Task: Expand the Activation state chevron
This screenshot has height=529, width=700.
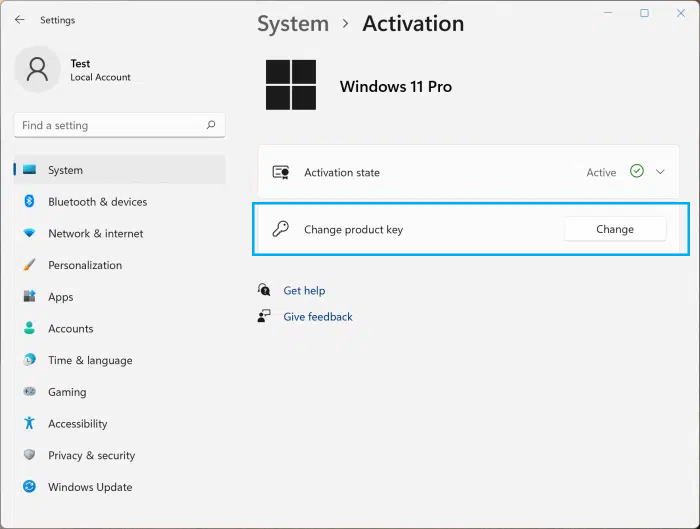Action: click(x=660, y=172)
